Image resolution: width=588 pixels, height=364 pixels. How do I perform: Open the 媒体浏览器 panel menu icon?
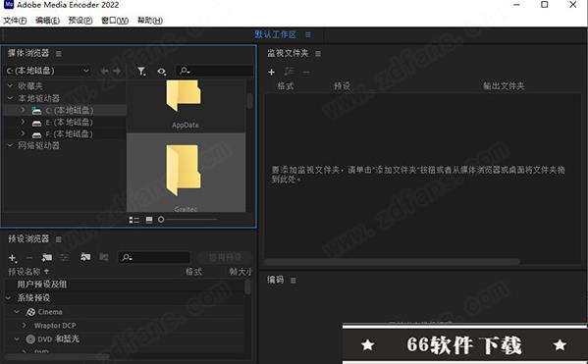(x=59, y=54)
